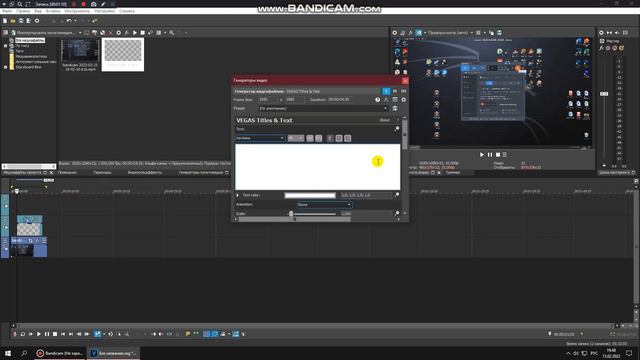Select the all media files bin
640x360 pixels.
click(30, 40)
